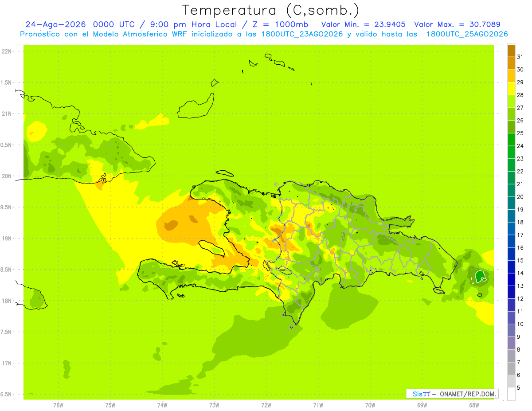This screenshot has height=411, width=532.
Task: Select the 'Z = 1000mb' level text
Action: click(x=281, y=24)
